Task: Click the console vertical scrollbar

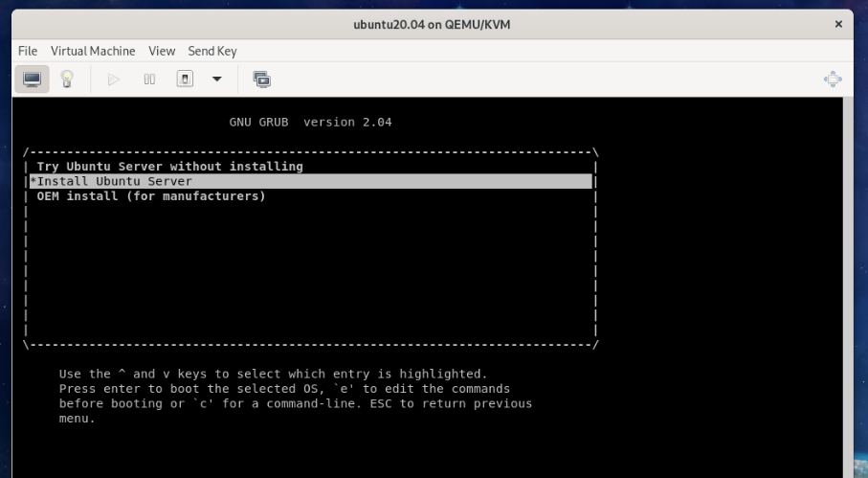Action: pos(848,287)
